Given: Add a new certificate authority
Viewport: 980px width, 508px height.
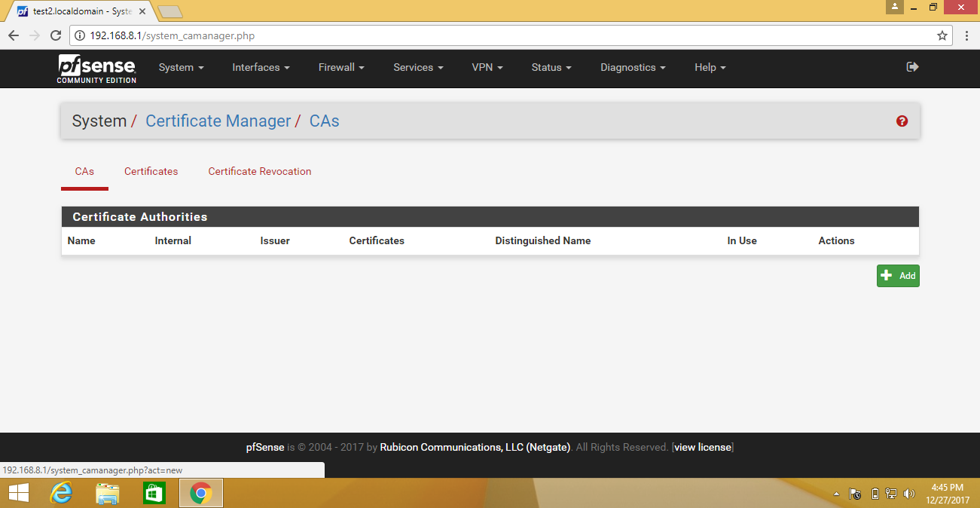Looking at the screenshot, I should click(x=898, y=276).
